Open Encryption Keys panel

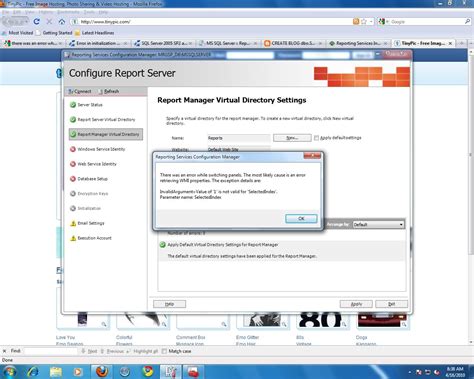(89, 194)
